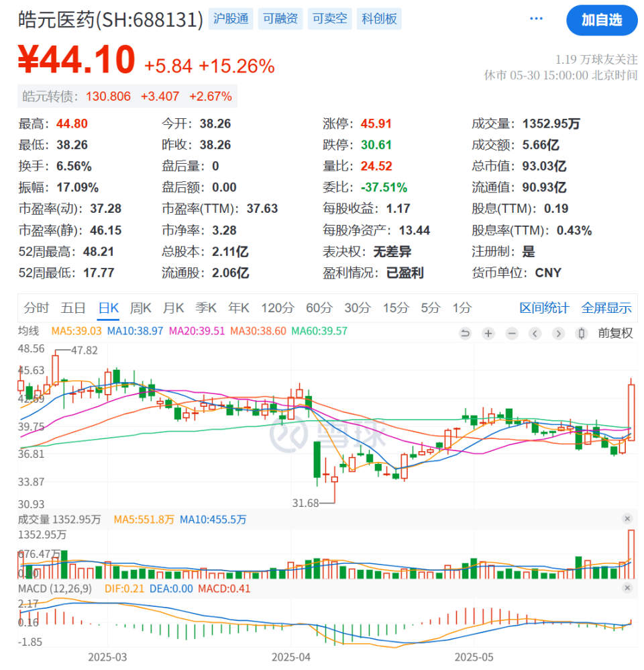Move chart right with the forward arrow
644x670 pixels.
pyautogui.click(x=557, y=333)
